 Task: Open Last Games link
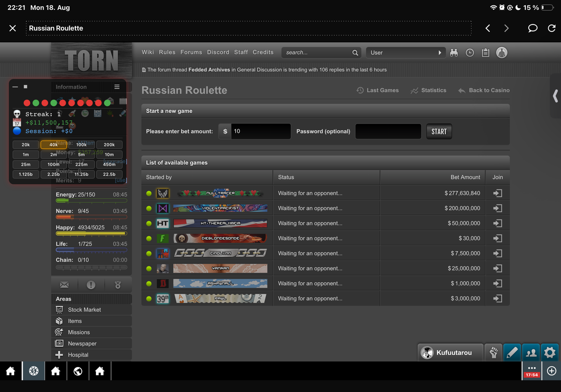(x=377, y=90)
